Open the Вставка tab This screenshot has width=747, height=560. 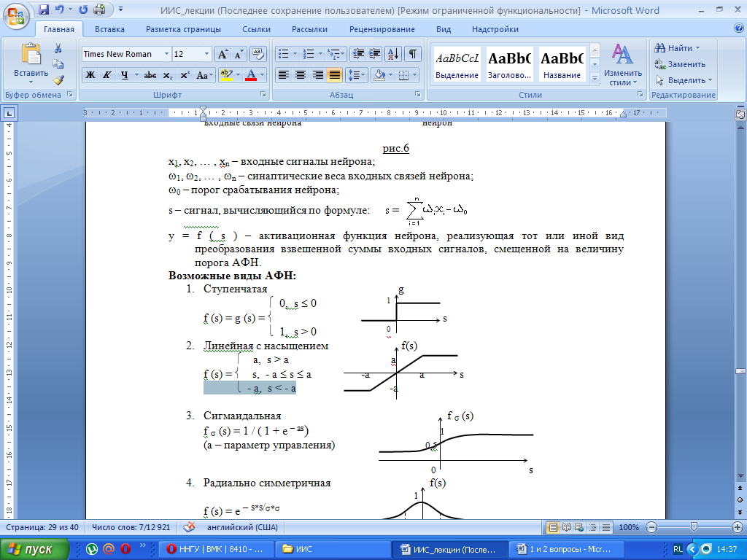(x=109, y=29)
